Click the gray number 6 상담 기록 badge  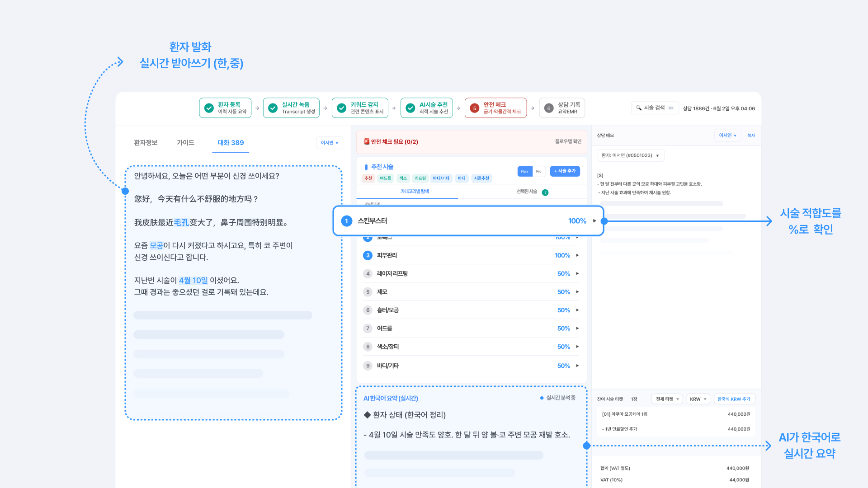(549, 108)
